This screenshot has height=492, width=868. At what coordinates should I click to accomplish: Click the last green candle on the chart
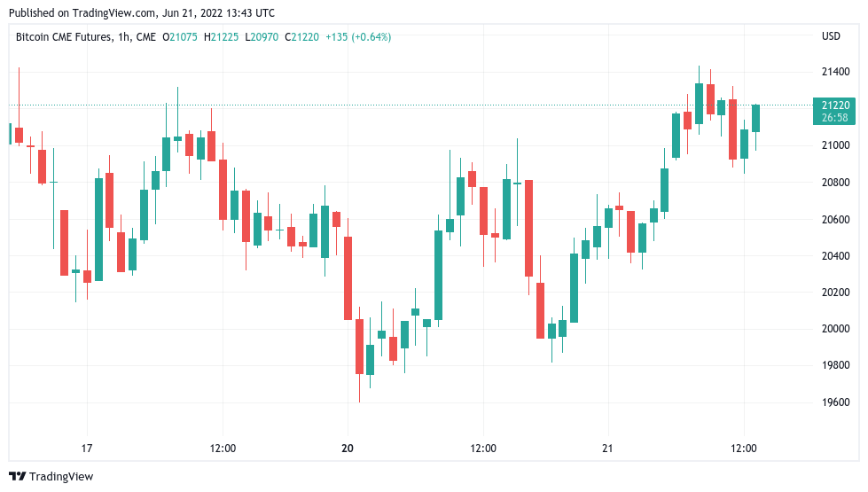click(755, 118)
